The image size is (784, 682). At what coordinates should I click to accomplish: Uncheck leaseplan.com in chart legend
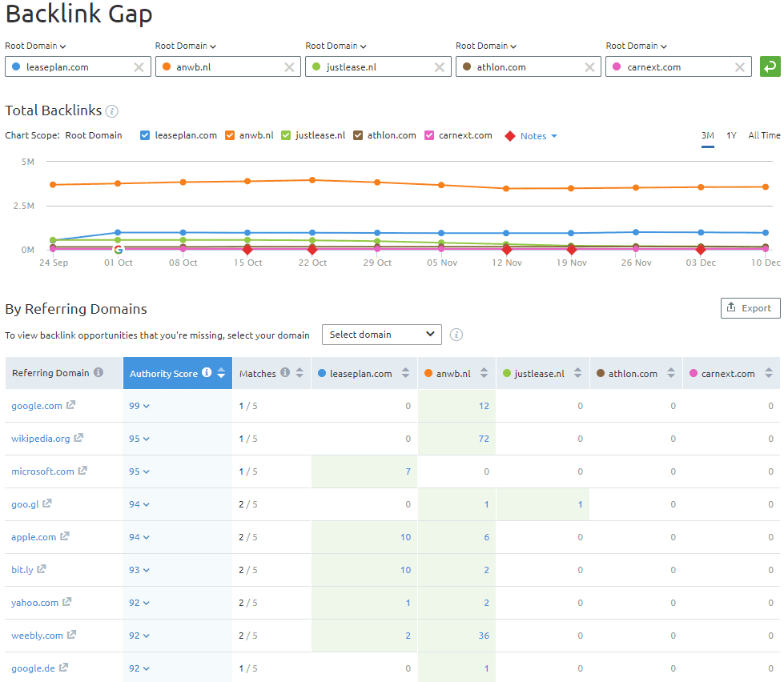pos(145,135)
